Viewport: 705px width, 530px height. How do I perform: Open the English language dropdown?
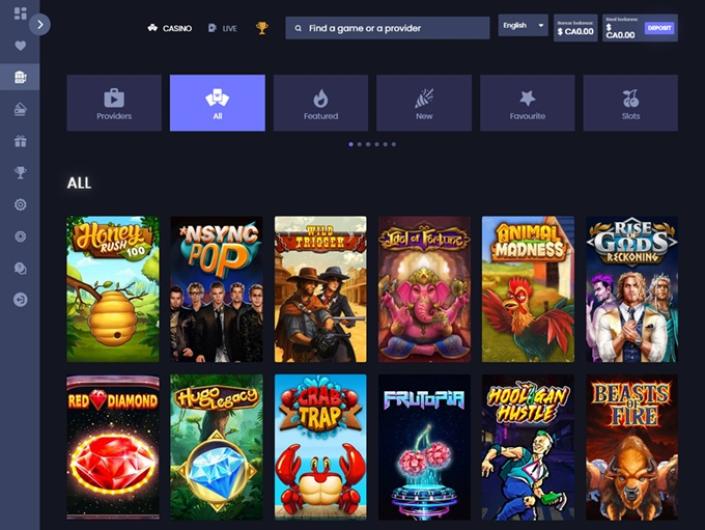click(x=523, y=25)
